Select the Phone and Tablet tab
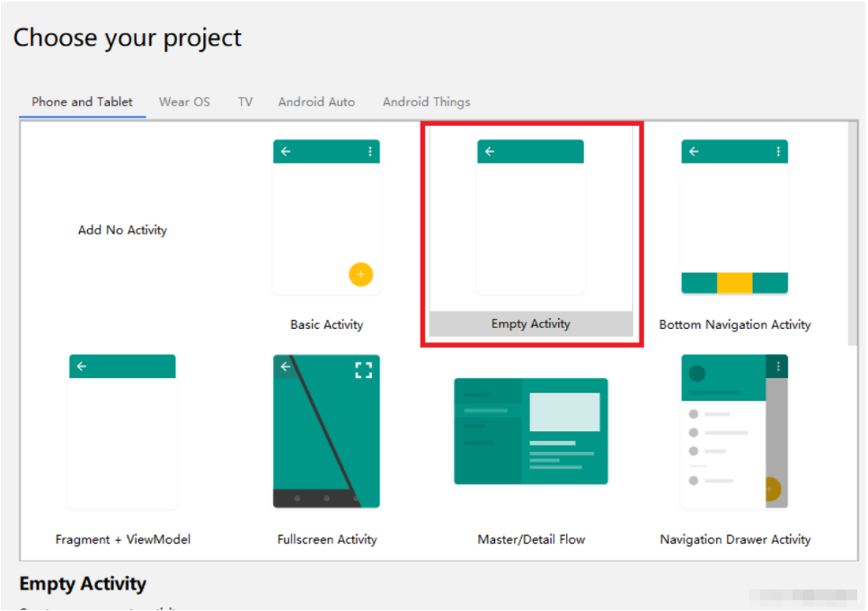This screenshot has height=611, width=868. [x=82, y=102]
